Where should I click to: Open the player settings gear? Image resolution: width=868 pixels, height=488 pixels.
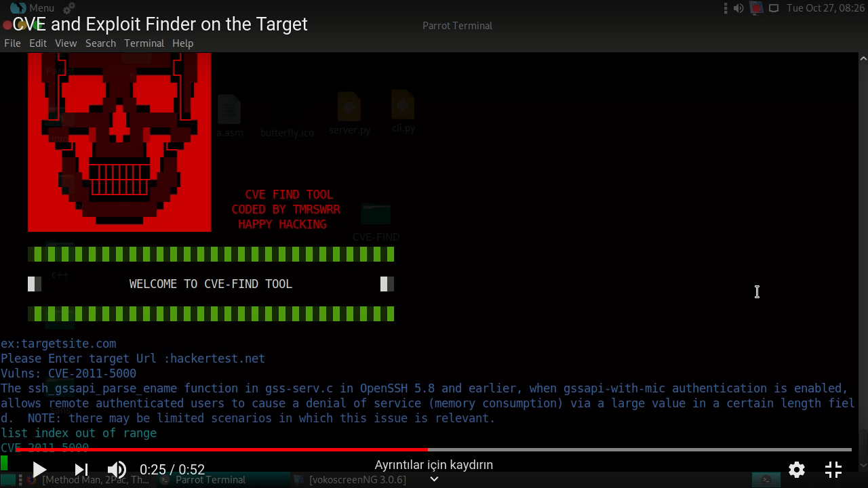pos(796,469)
